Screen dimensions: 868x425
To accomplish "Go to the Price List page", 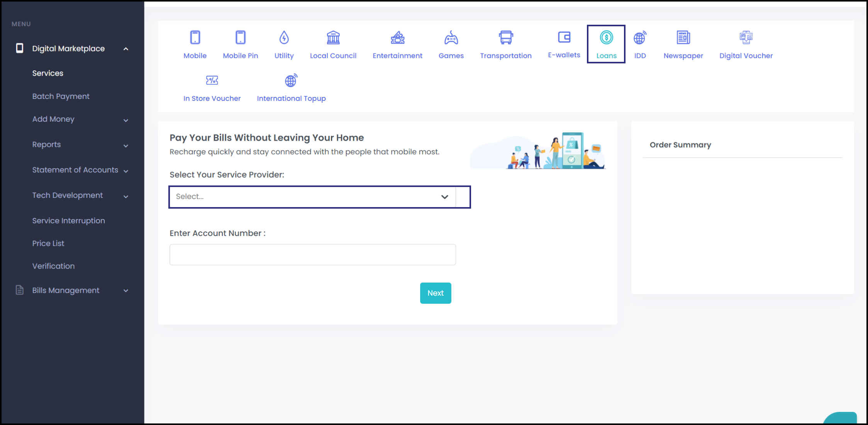I will point(48,243).
